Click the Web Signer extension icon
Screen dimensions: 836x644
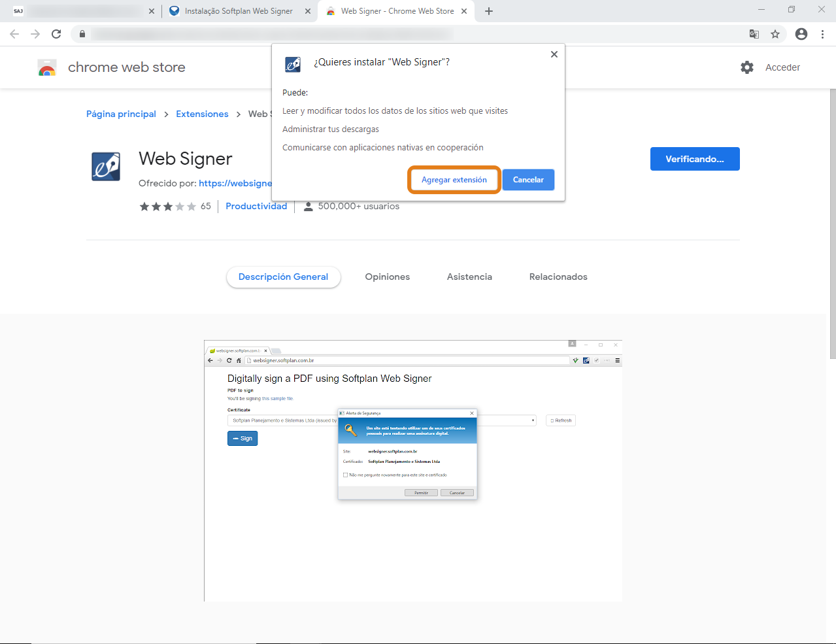coord(106,166)
